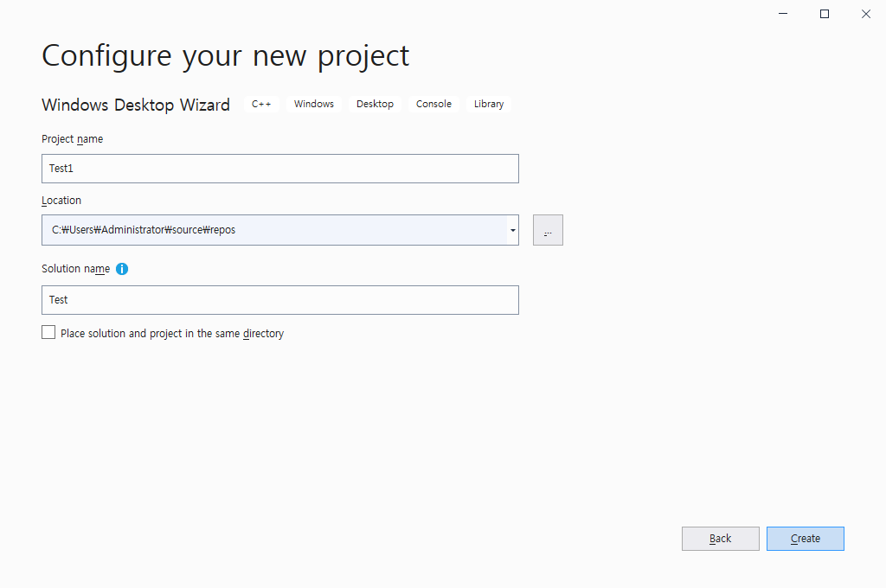Click the 'Windows Desktop Wizard' heading text
The width and height of the screenshot is (886, 588).
click(136, 105)
